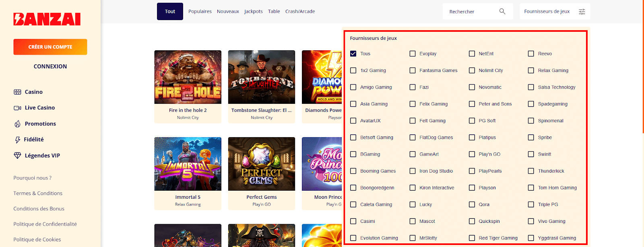This screenshot has height=247, width=644.
Task: Open the Immortal 5 game thumbnail
Action: tap(188, 164)
